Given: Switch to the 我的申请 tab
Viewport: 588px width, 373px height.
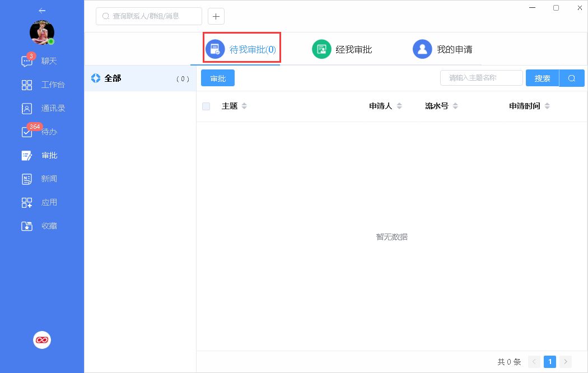Looking at the screenshot, I should click(x=442, y=49).
